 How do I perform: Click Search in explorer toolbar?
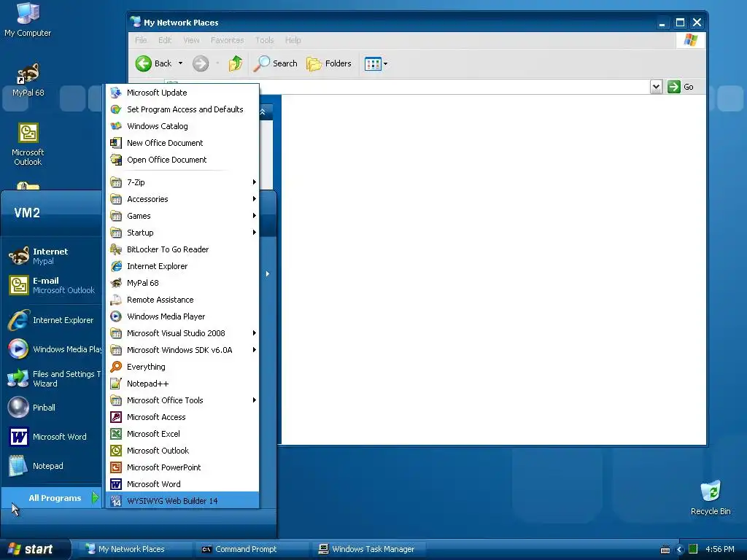click(275, 63)
